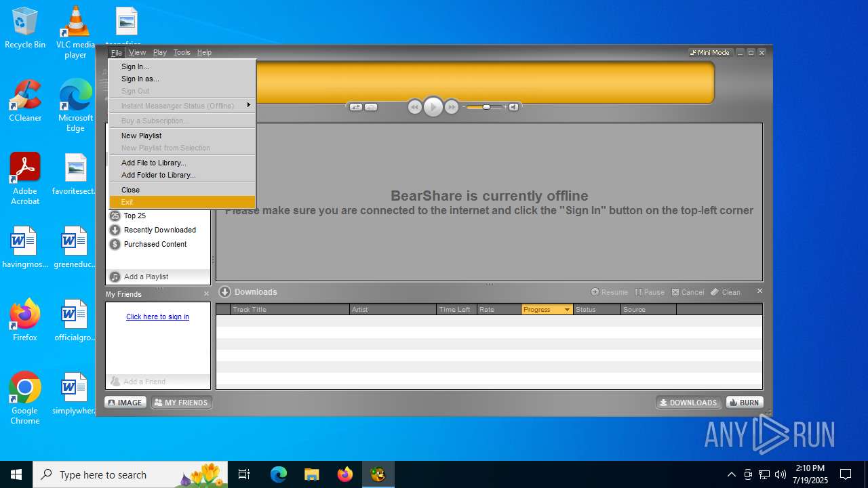Select Adobe Acrobat desktop icon
Viewport: 868px width, 488px height.
click(x=25, y=178)
